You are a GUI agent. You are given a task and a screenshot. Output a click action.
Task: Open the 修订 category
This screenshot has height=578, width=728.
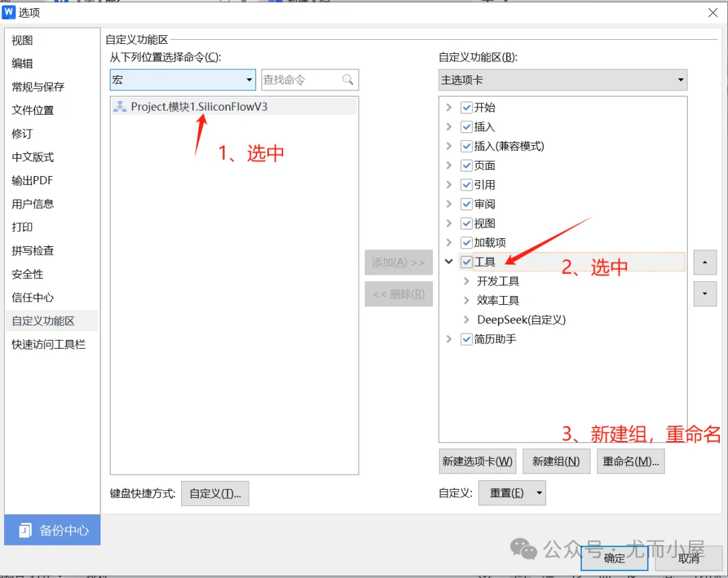(52, 134)
